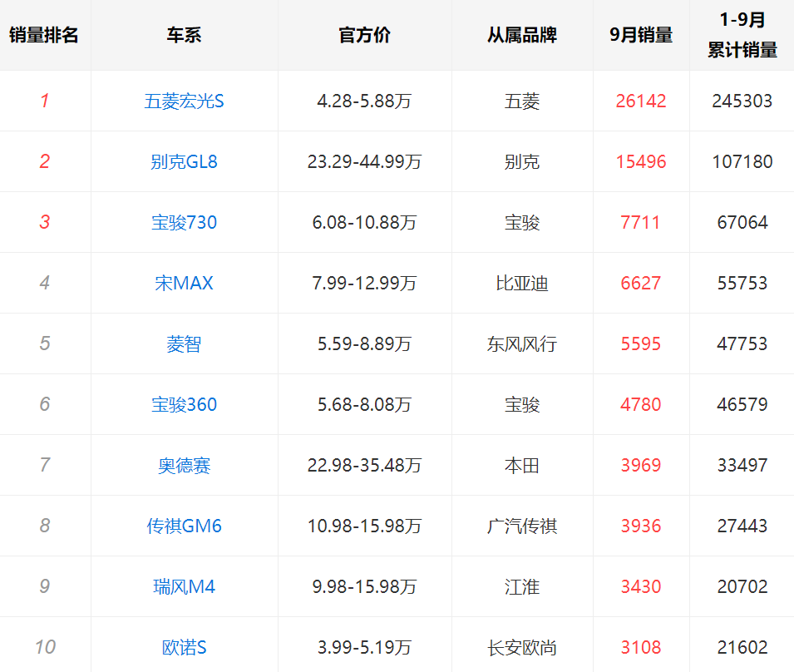The width and height of the screenshot is (794, 672).
Task: Click the price range 3.99-5.19万
Action: click(x=365, y=648)
